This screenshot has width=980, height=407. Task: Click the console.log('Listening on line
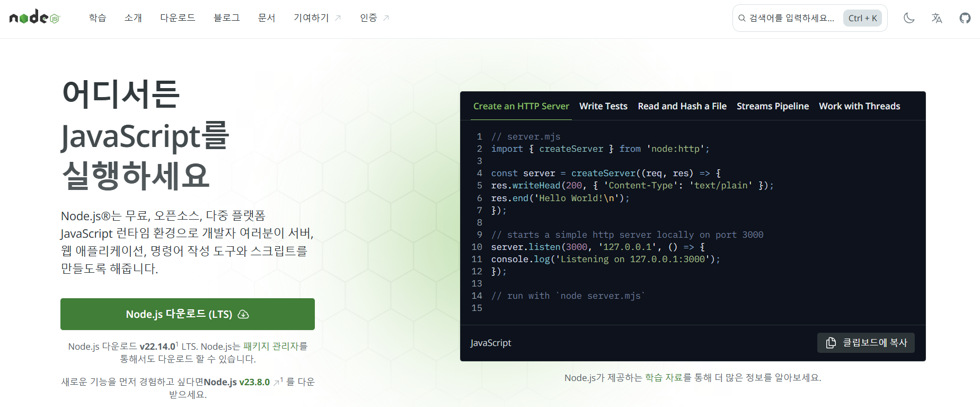(x=605, y=259)
